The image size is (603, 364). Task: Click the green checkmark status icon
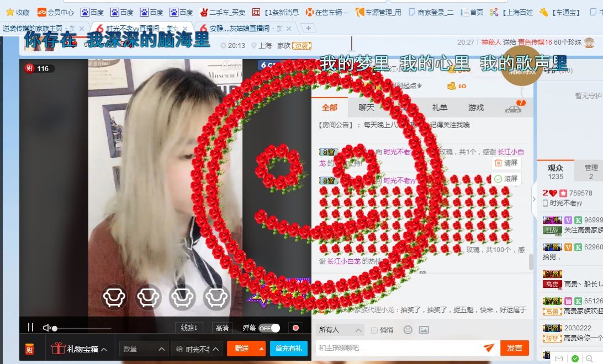point(575,358)
